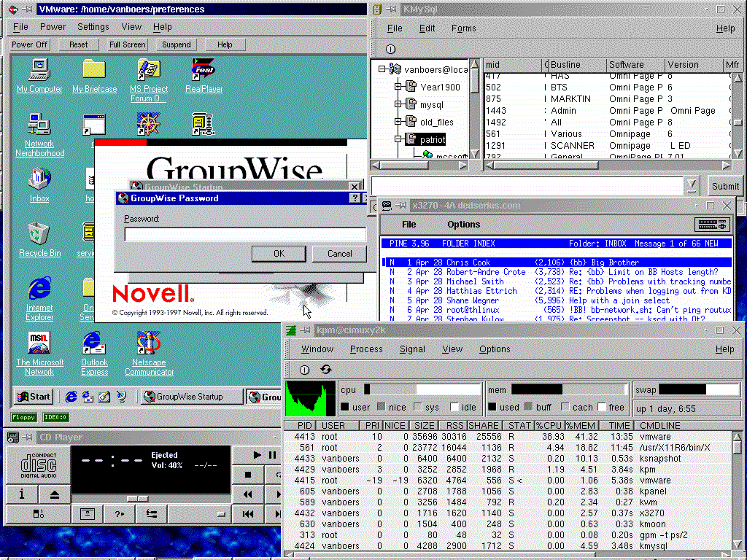Click the Software column header in KMySql

pos(635,65)
